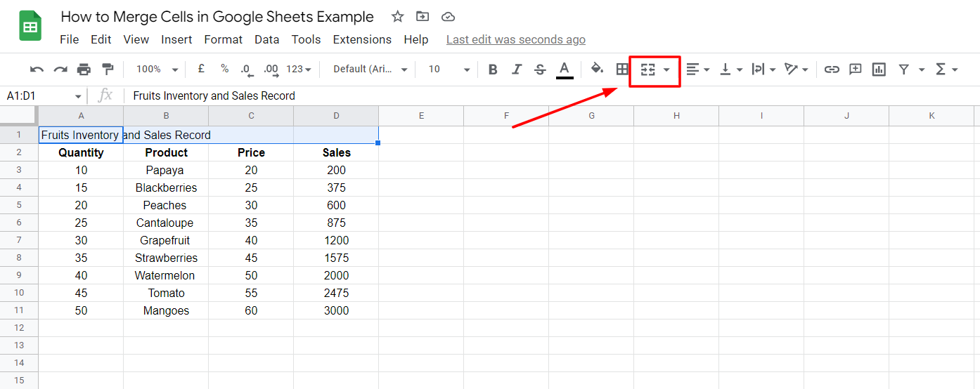Image resolution: width=980 pixels, height=389 pixels.
Task: Decrease decimal places
Action: (x=247, y=70)
